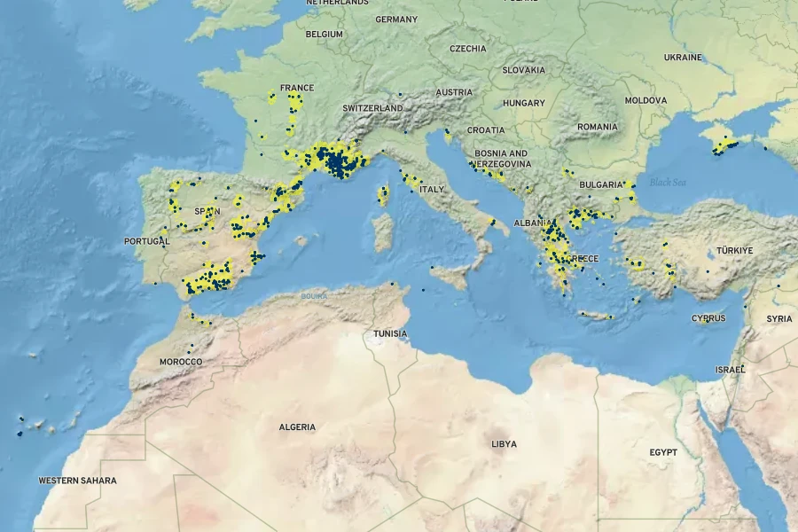This screenshot has width=798, height=532.
Task: Select the UKRAINE country label
Action: [683, 58]
